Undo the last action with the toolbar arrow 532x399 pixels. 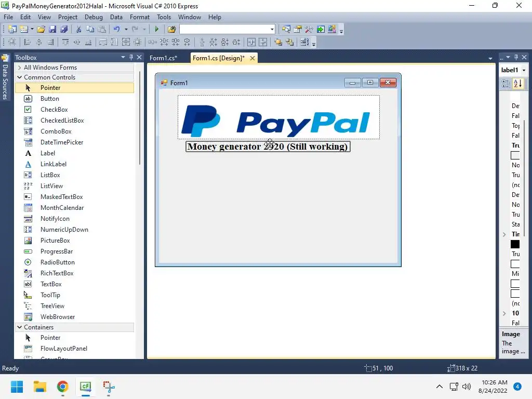(116, 29)
